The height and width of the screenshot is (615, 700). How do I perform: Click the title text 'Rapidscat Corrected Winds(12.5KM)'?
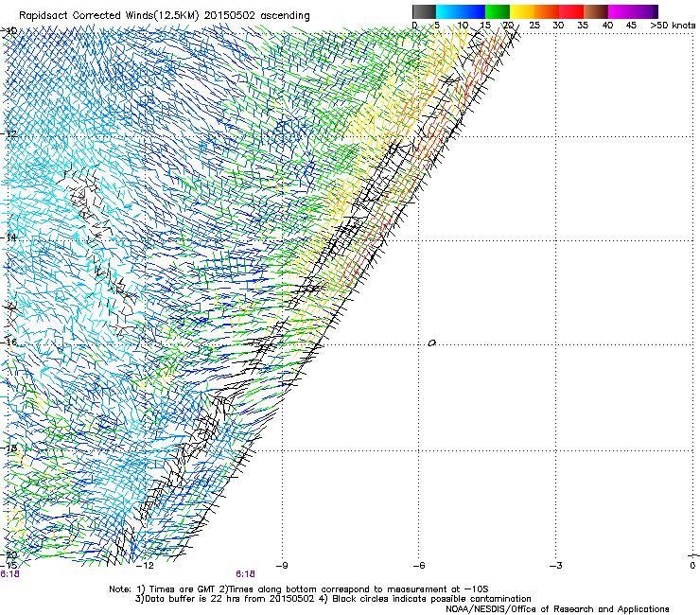coord(109,15)
